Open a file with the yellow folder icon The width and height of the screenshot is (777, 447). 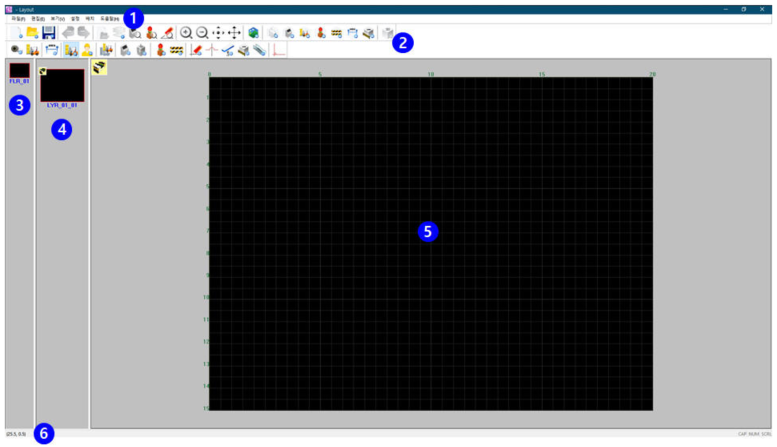click(32, 33)
